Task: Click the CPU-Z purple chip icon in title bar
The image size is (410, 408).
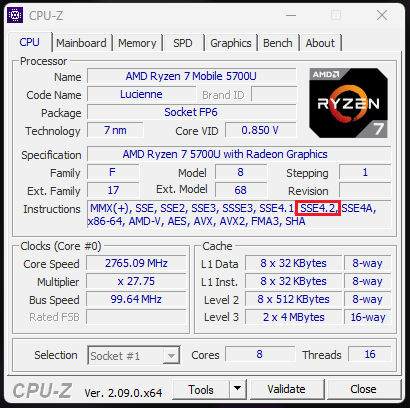Action: [15, 15]
